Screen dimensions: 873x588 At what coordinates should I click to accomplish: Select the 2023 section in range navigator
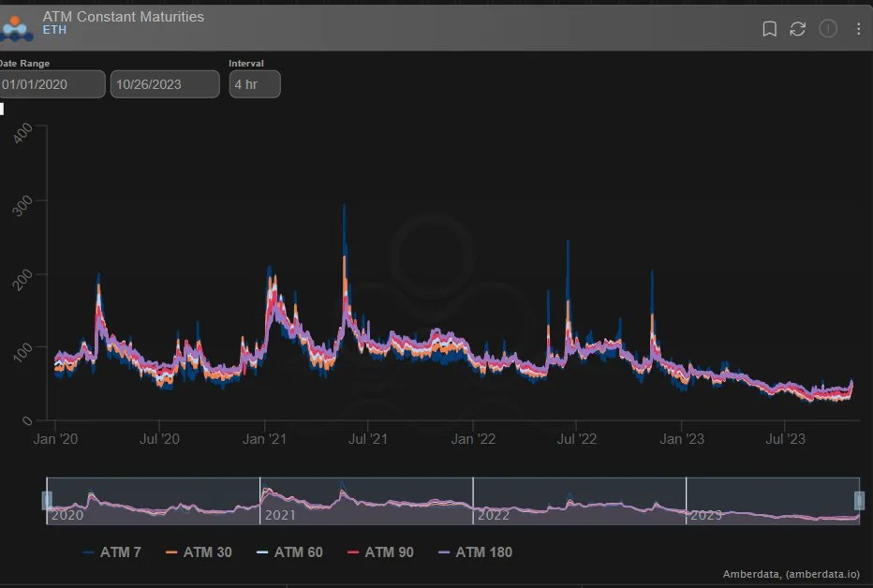coord(773,501)
